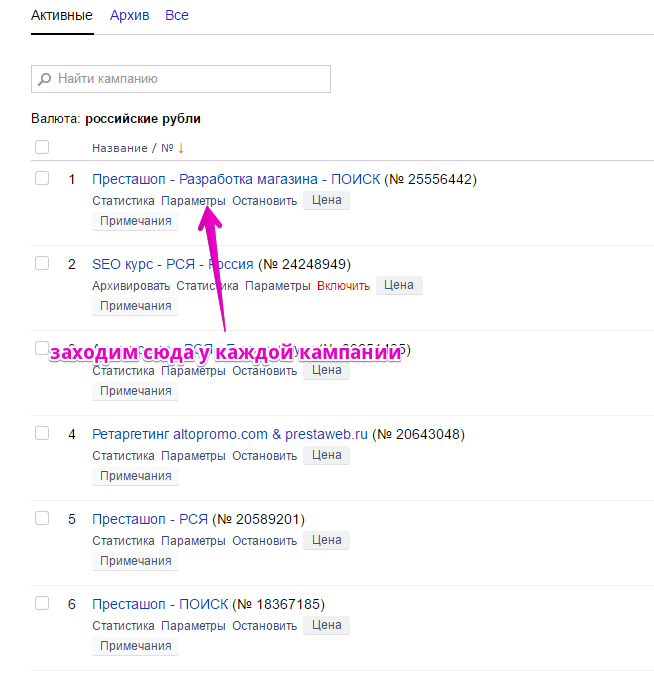The image size is (654, 685).
Task: View Статистика for Престашоп - РСЯ campaign
Action: click(123, 540)
